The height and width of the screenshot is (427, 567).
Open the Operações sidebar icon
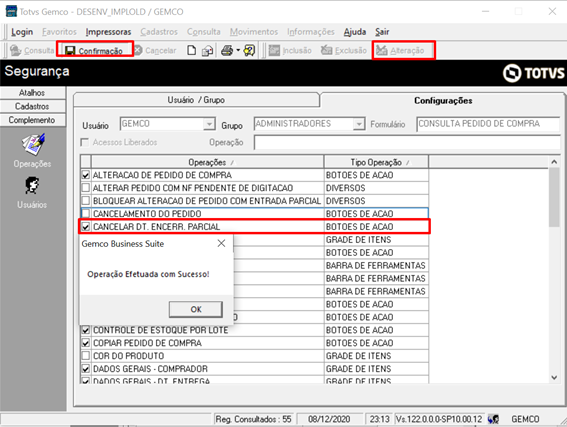pyautogui.click(x=33, y=144)
